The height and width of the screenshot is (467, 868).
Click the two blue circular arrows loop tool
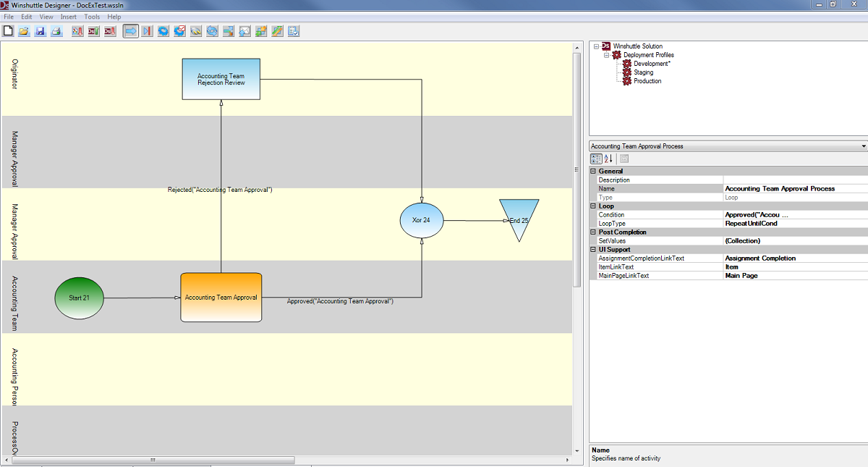click(x=212, y=31)
